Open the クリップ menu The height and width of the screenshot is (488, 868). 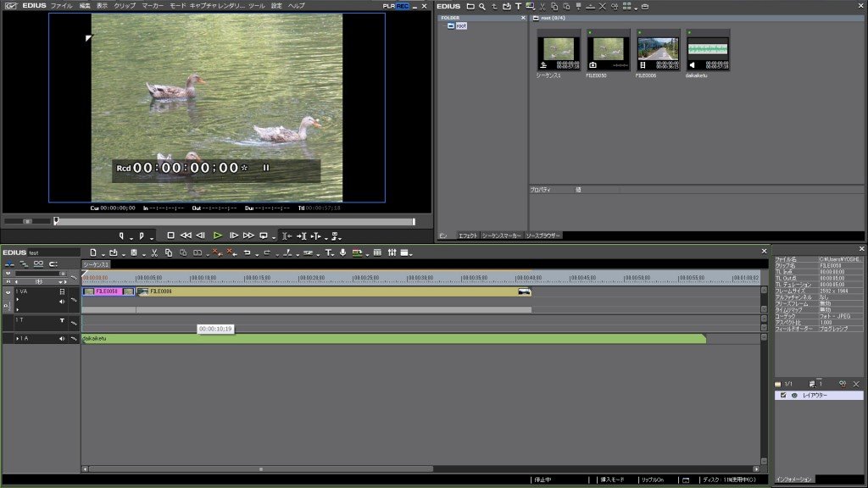(125, 6)
